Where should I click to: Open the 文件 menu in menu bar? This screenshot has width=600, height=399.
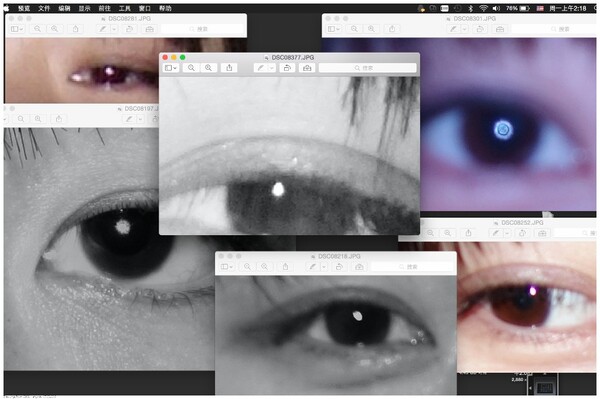tap(44, 8)
